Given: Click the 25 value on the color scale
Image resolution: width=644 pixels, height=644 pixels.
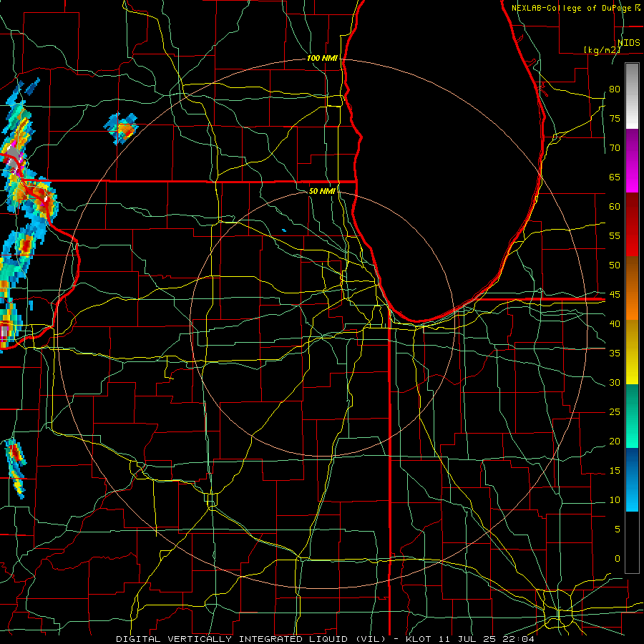Looking at the screenshot, I should pyautogui.click(x=615, y=411).
